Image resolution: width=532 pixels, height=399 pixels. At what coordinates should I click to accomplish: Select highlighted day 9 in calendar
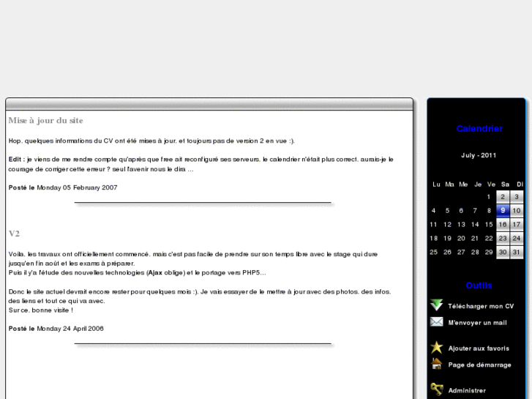(503, 211)
